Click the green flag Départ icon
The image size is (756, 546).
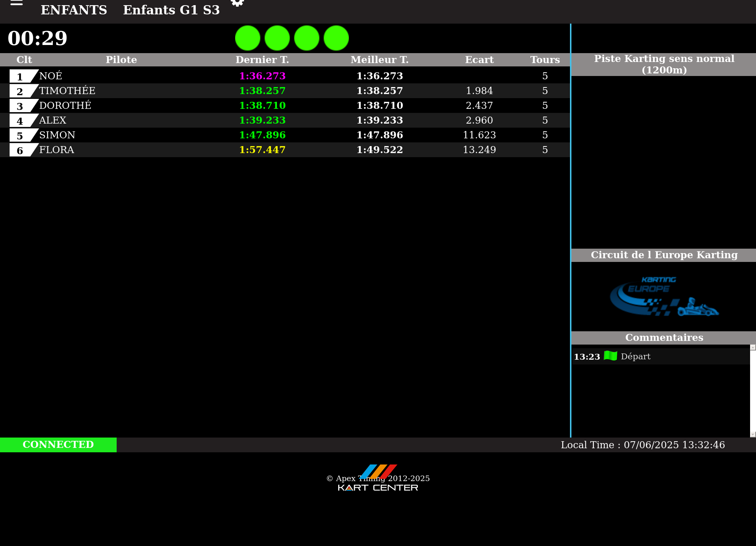611,356
